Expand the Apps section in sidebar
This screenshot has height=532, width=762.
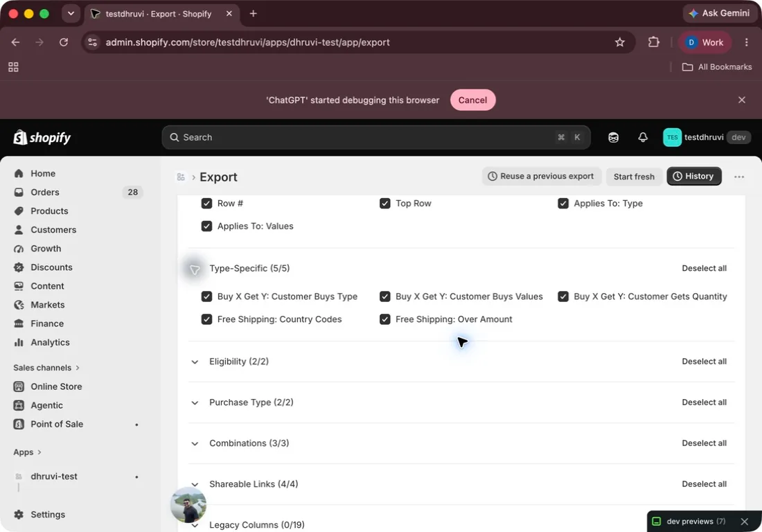[x=27, y=452]
